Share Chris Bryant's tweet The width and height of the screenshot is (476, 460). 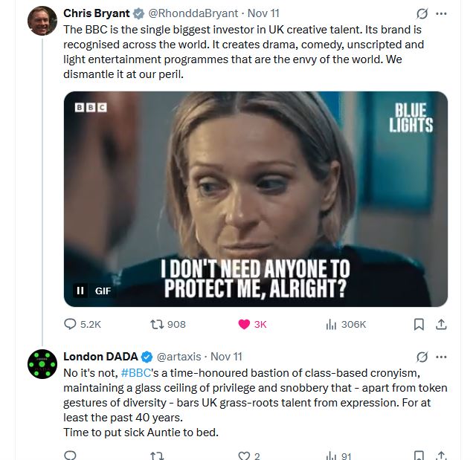440,324
